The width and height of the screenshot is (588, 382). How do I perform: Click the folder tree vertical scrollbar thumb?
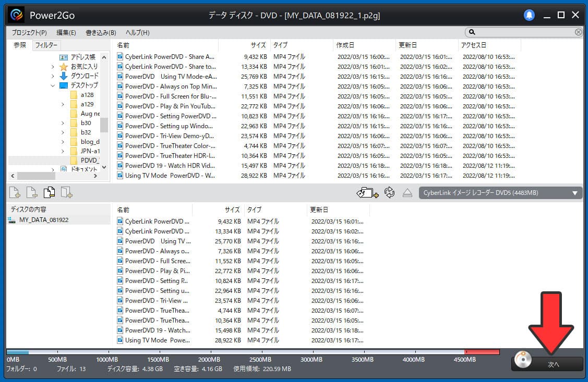[104, 125]
